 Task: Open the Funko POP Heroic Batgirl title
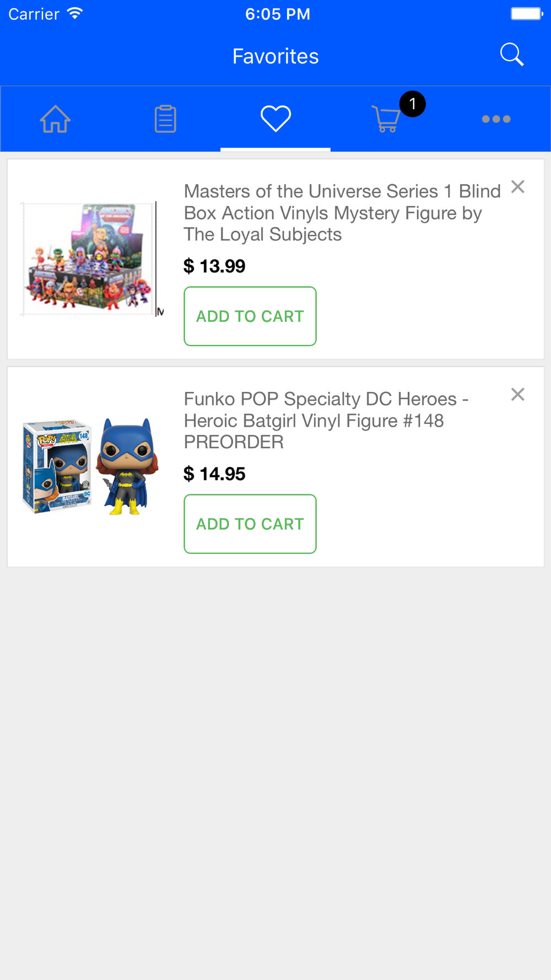point(326,421)
